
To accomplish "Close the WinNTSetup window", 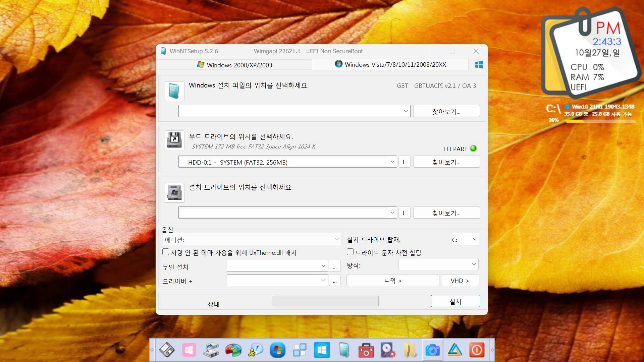I will click(x=476, y=51).
